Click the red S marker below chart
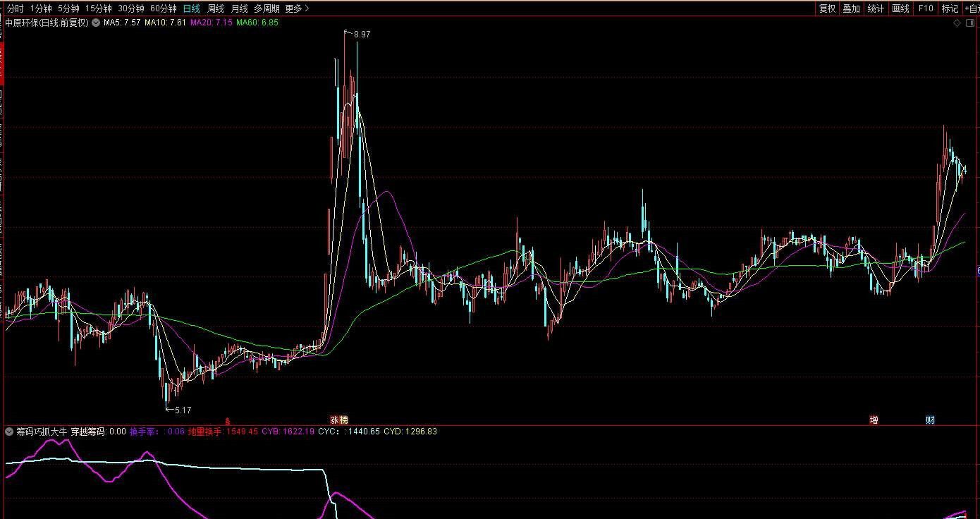The height and width of the screenshot is (519, 980). (x=227, y=421)
